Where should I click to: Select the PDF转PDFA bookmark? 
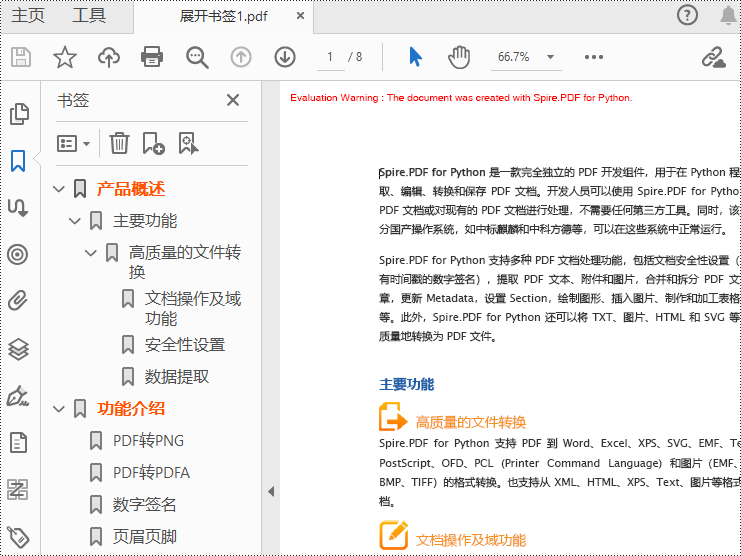(151, 472)
